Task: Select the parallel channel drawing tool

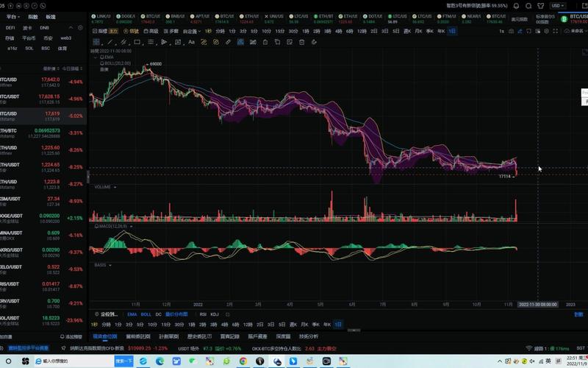Action: (123, 42)
